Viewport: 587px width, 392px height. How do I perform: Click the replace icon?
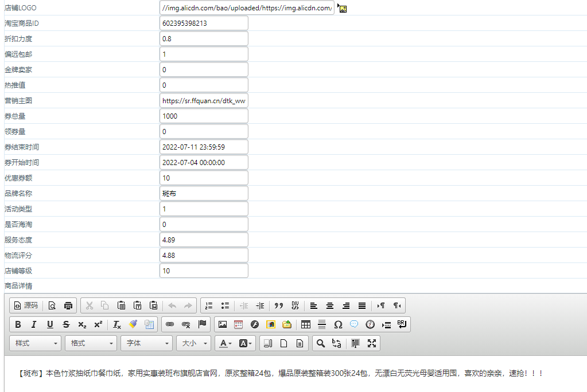pyautogui.click(x=337, y=343)
